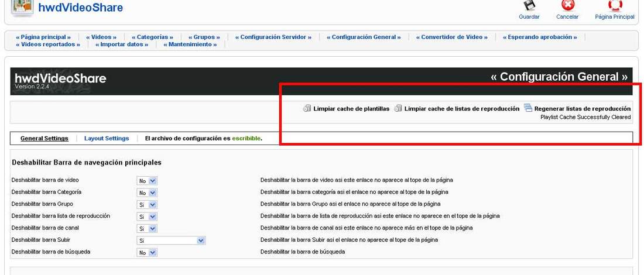Viewport: 644px width, 275px height.
Task: Click the hwdVideoShare blue title text
Action: (81, 8)
